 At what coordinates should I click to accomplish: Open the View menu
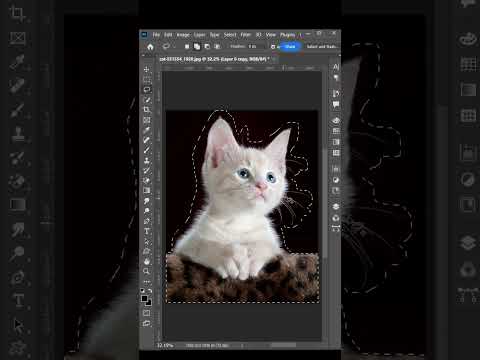click(271, 35)
